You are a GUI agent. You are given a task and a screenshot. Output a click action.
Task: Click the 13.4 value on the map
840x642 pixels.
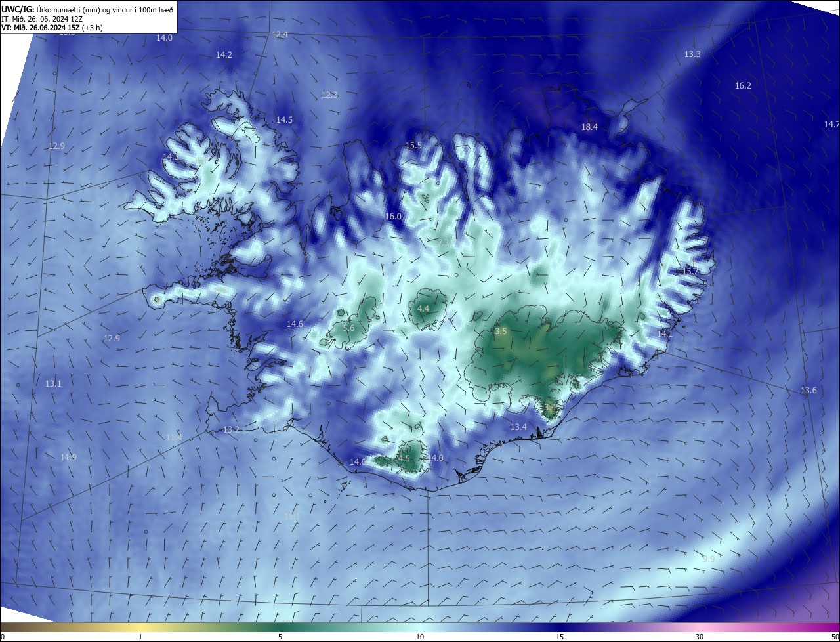[518, 427]
